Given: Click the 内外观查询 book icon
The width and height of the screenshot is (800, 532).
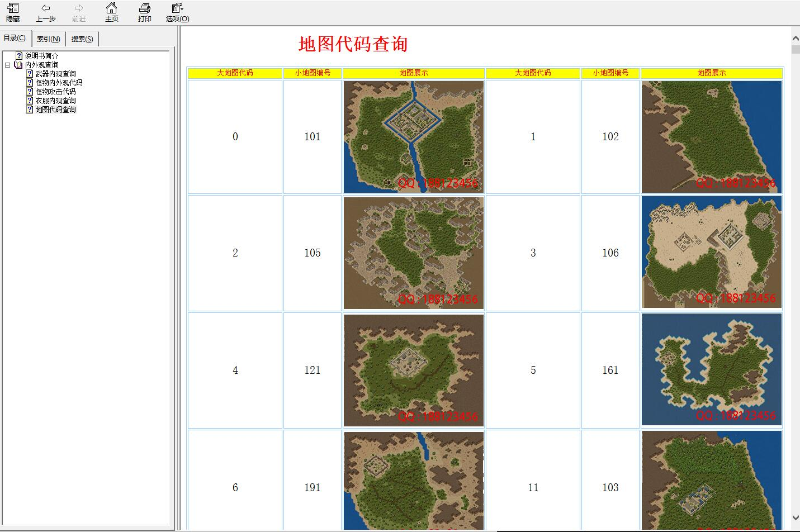Looking at the screenshot, I should (x=18, y=65).
